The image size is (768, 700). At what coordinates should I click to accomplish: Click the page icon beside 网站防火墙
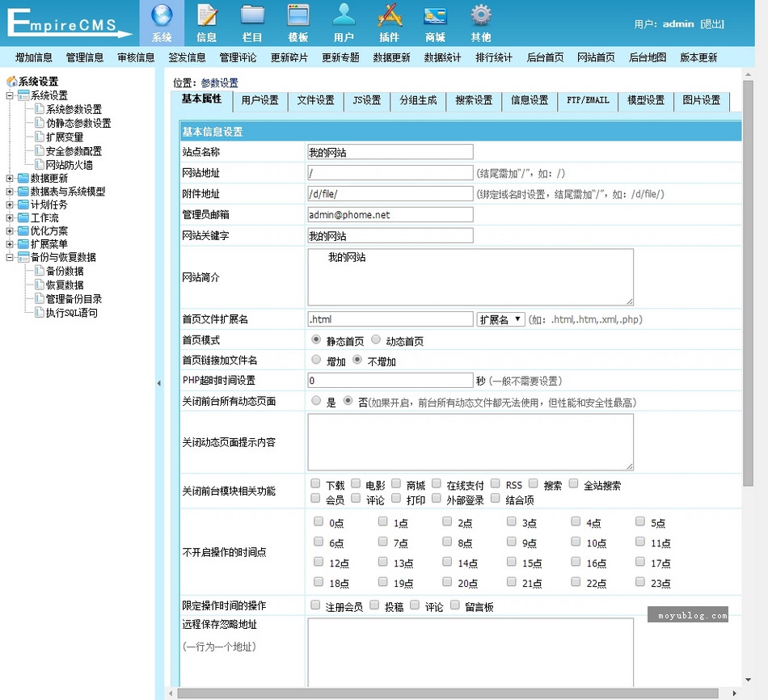pos(40,165)
